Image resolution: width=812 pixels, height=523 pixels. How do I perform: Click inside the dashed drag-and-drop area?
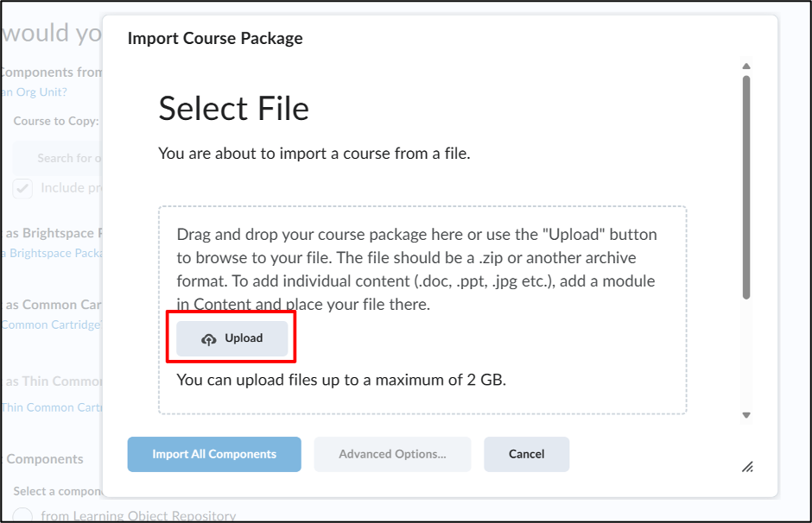(x=422, y=311)
